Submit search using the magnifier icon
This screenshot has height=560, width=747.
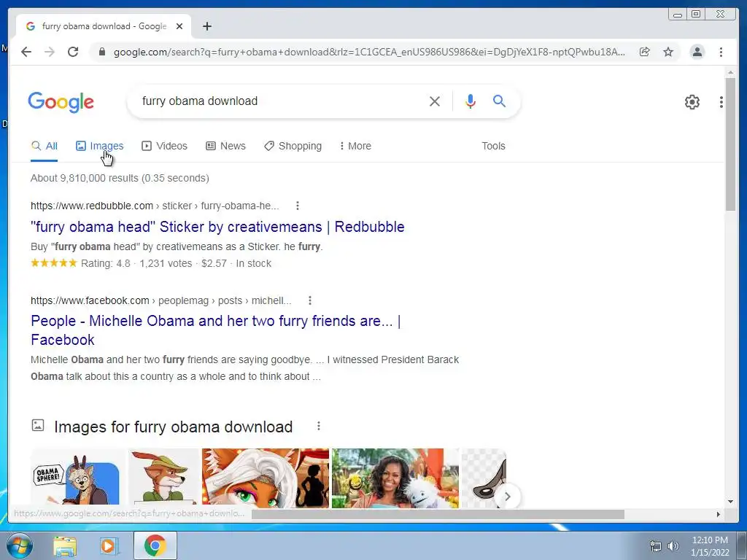(x=499, y=101)
